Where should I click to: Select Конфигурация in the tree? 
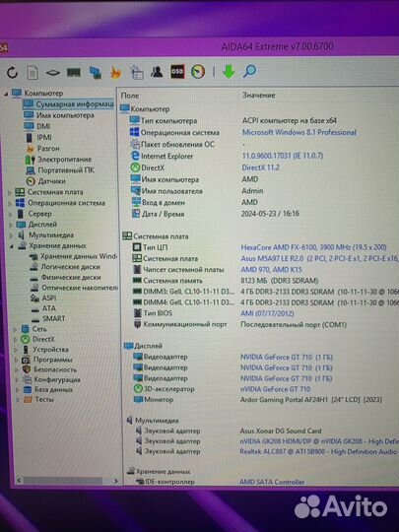tap(57, 379)
